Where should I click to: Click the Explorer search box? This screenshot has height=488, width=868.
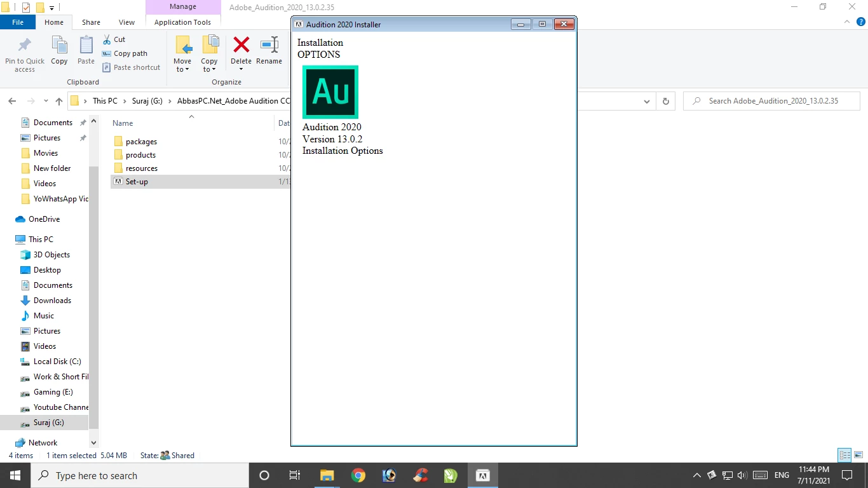click(771, 101)
